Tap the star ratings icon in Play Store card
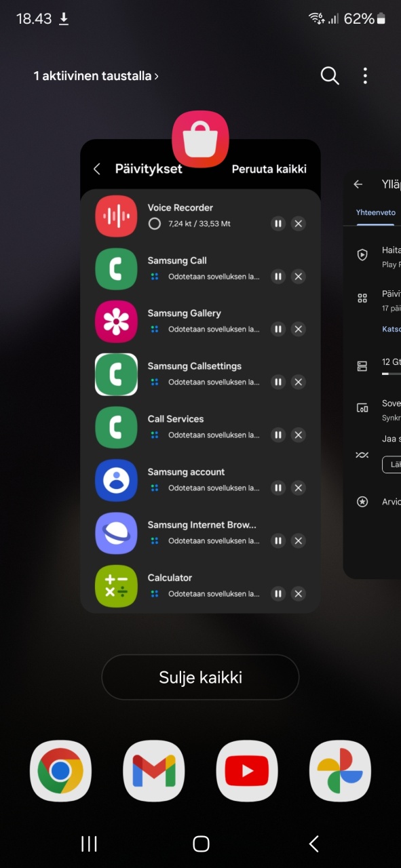This screenshot has width=401, height=868. (362, 502)
